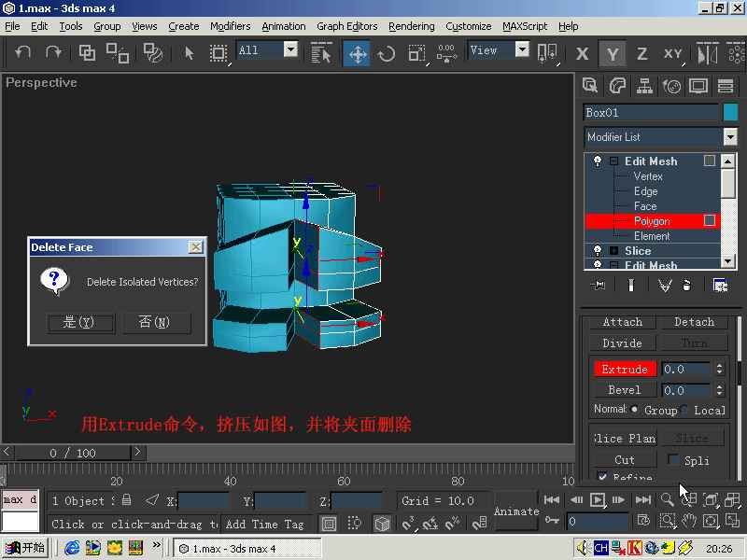Click Make Unique icon below stack
Screen dimensions: 747x560
click(664, 285)
